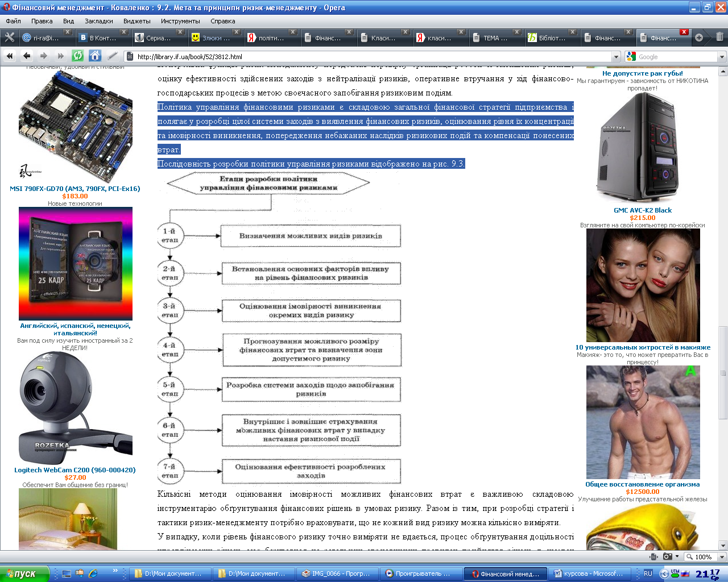Open the Правка menu
The height and width of the screenshot is (582, 728).
[42, 21]
